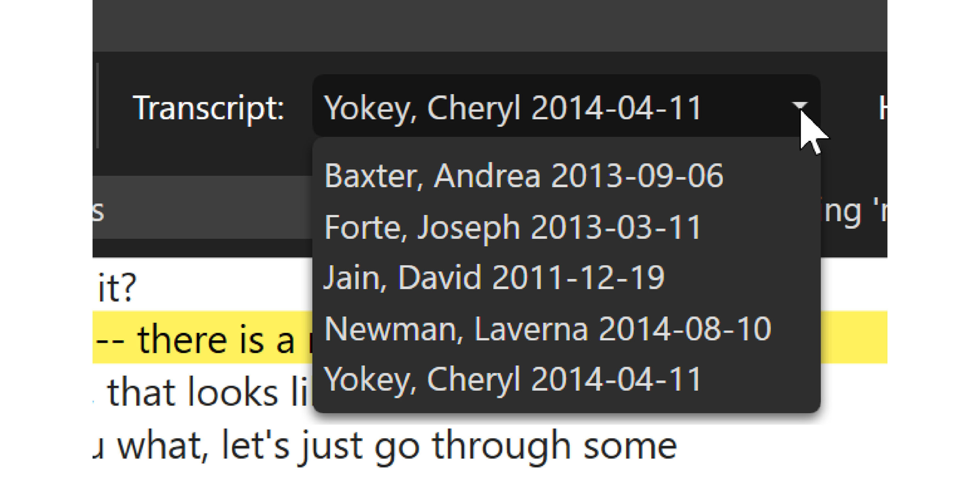Click the word "looks" in the transcript
The image size is (980, 490).
233,393
